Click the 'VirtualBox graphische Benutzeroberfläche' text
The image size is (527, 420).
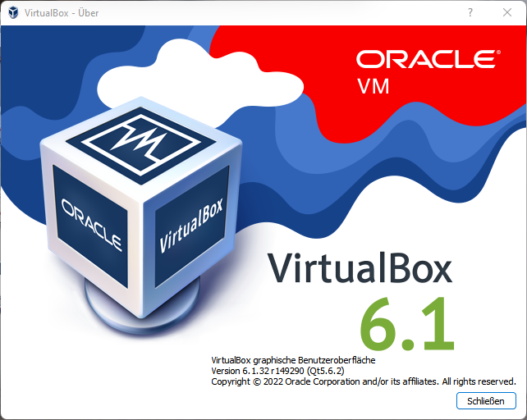[x=293, y=360]
